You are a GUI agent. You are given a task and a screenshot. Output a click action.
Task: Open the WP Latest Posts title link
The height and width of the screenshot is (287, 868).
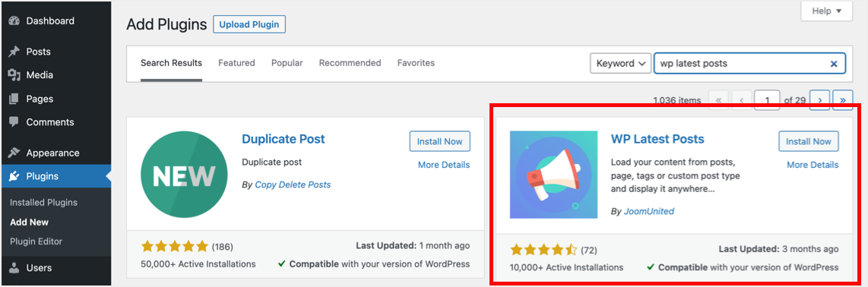[x=657, y=139]
